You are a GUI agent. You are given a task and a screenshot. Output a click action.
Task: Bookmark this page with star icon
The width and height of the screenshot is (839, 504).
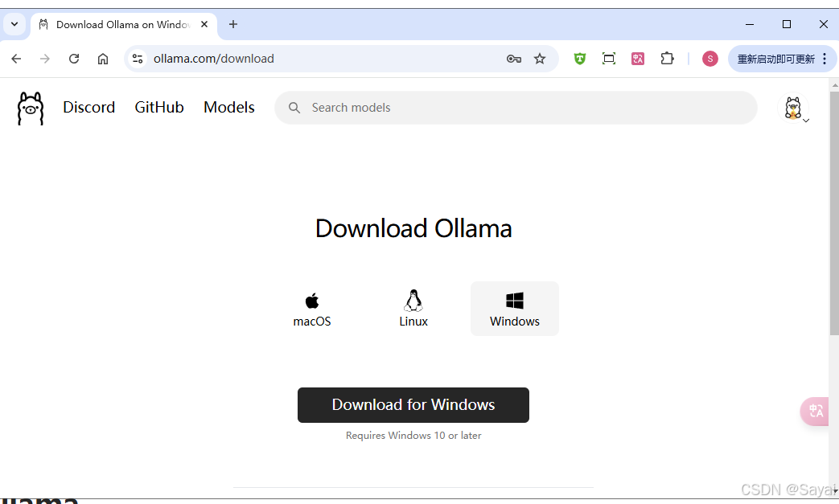pos(539,59)
